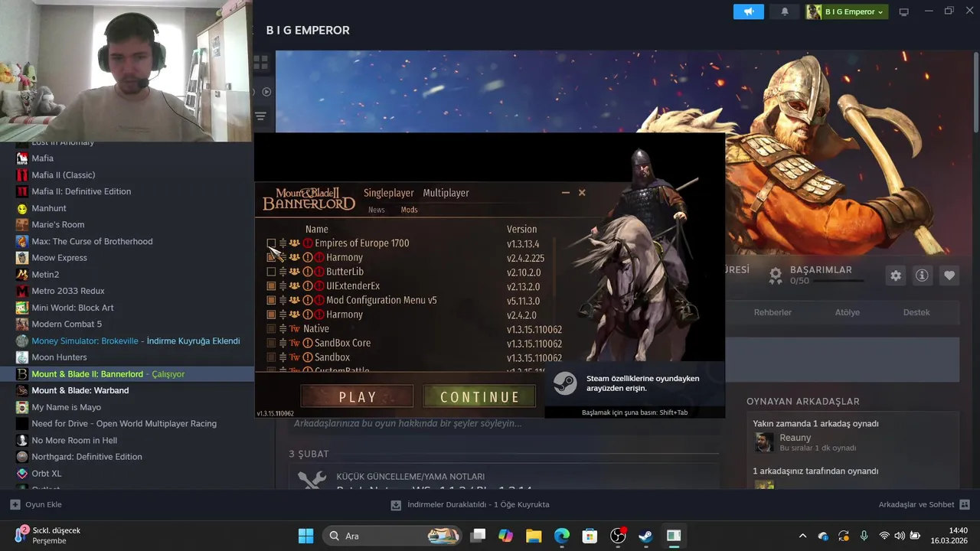Click the orange warning icon on Mod Configuration Menu row
The height and width of the screenshot is (551, 980).
tap(308, 301)
